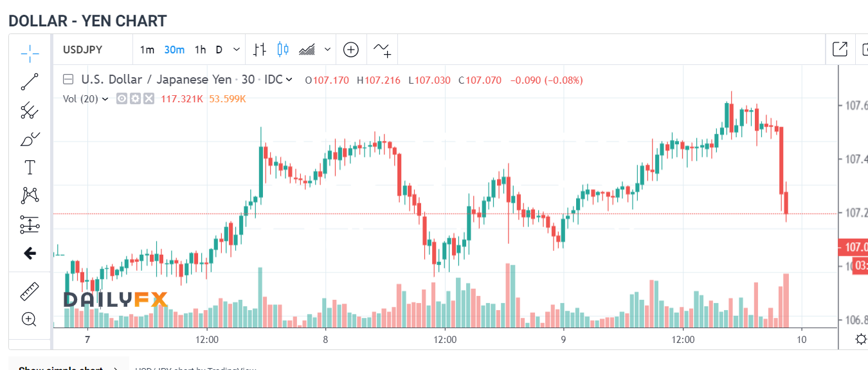Switch to the 1h timeframe

point(201,50)
